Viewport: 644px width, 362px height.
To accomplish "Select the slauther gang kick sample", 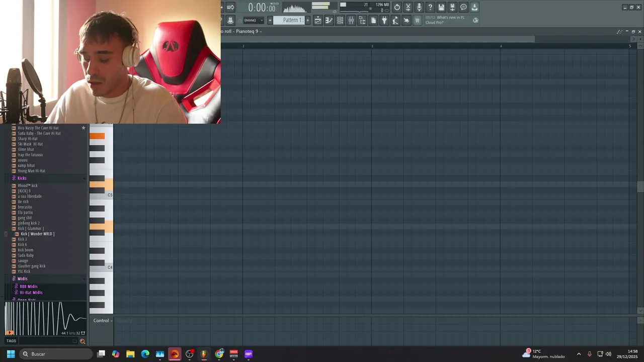I will (x=31, y=266).
